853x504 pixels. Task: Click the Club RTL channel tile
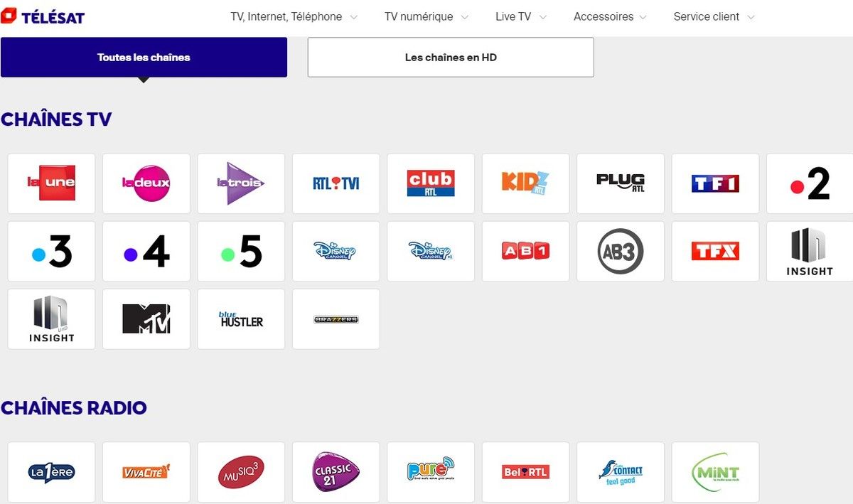(x=431, y=183)
